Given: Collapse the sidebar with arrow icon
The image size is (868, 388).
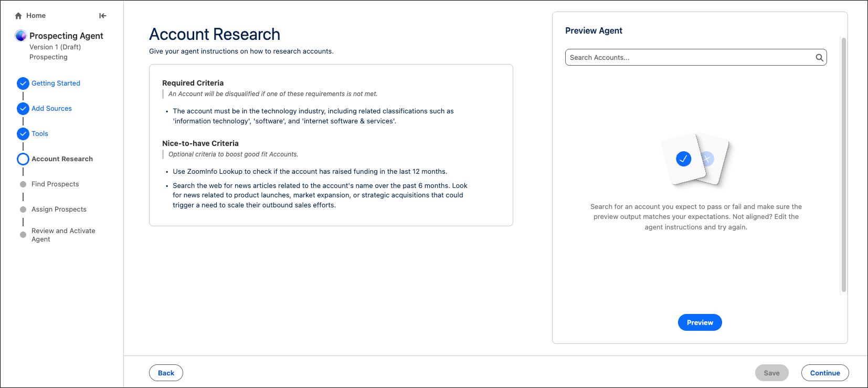Looking at the screenshot, I should [x=103, y=16].
